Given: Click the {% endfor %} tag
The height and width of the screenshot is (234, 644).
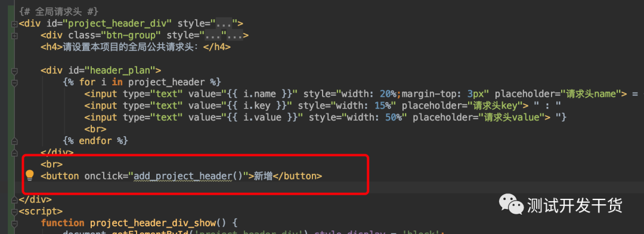Looking at the screenshot, I should coord(95,141).
